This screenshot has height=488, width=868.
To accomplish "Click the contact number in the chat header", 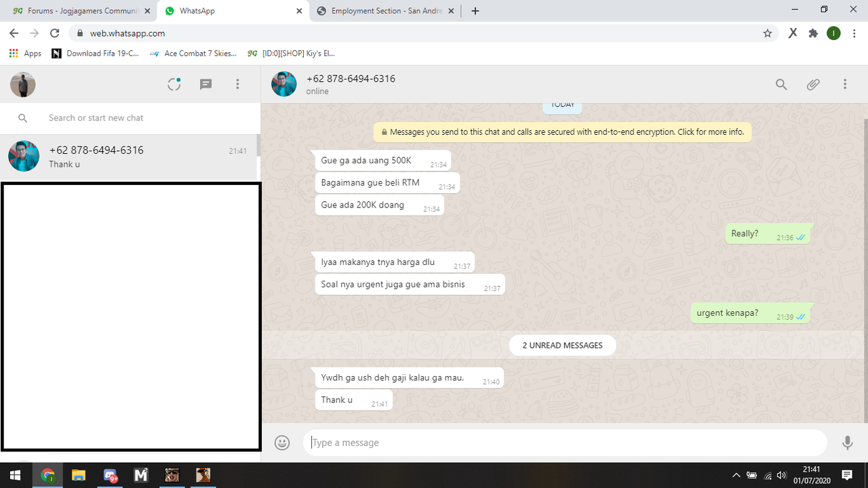I will (x=351, y=79).
